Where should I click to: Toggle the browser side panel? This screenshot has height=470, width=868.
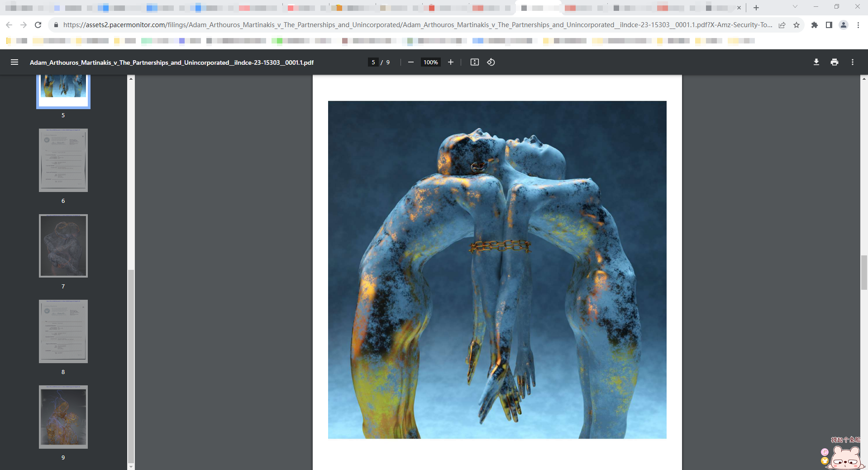click(x=829, y=25)
